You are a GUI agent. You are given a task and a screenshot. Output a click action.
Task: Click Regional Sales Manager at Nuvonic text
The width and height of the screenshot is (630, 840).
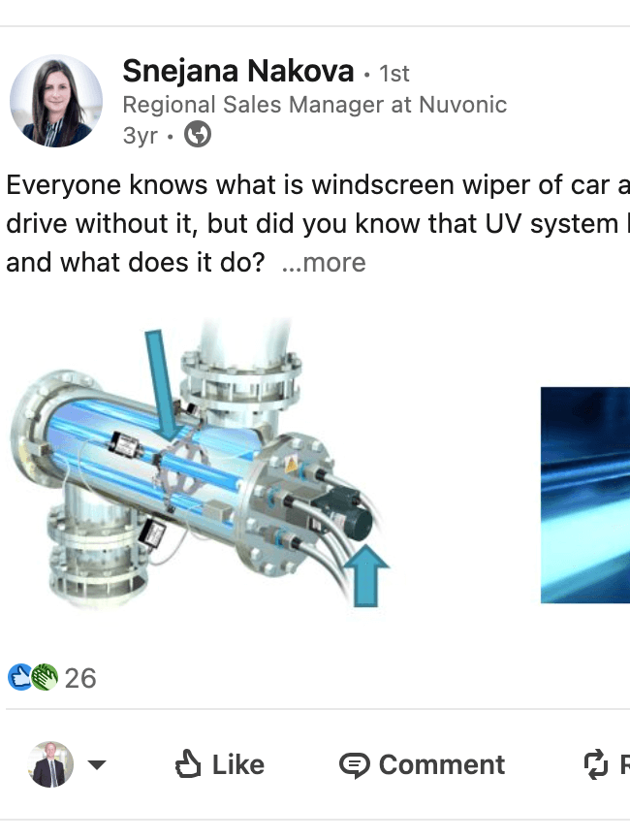tap(315, 105)
